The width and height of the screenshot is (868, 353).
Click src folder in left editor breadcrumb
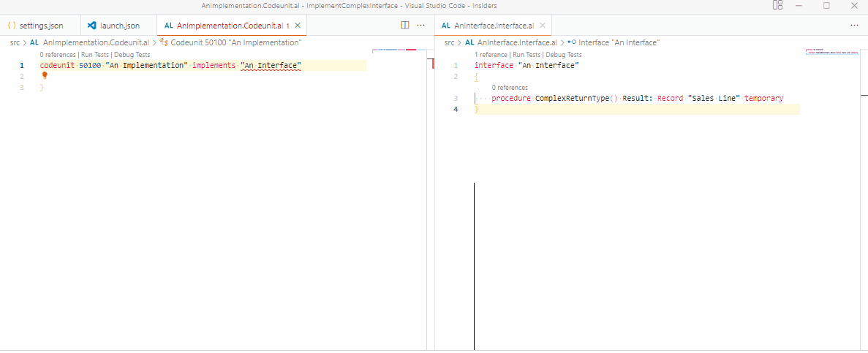[x=15, y=42]
